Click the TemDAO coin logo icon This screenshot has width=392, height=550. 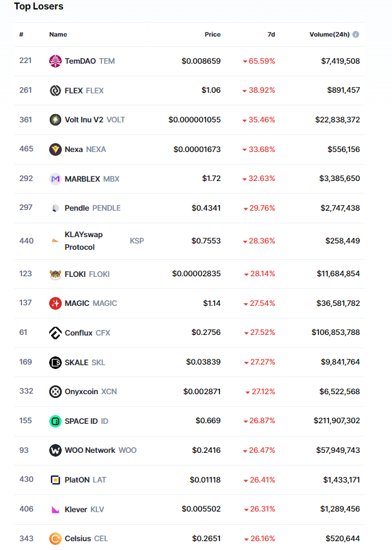pyautogui.click(x=55, y=61)
